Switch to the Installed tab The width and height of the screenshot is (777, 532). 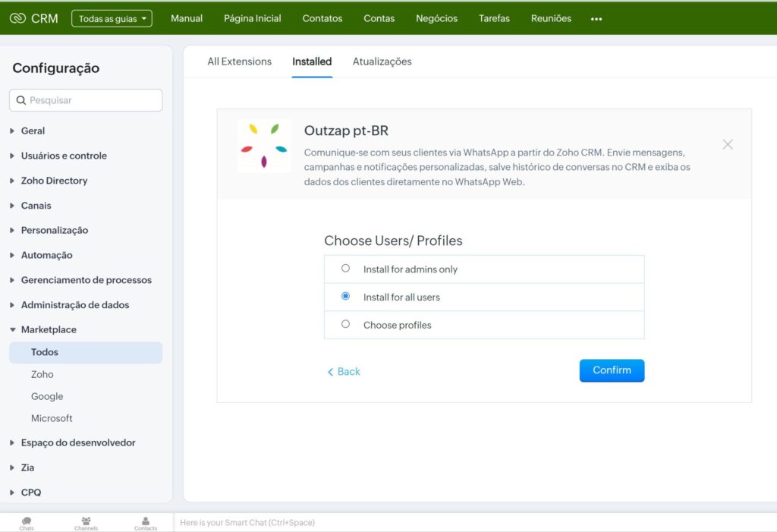pos(312,61)
